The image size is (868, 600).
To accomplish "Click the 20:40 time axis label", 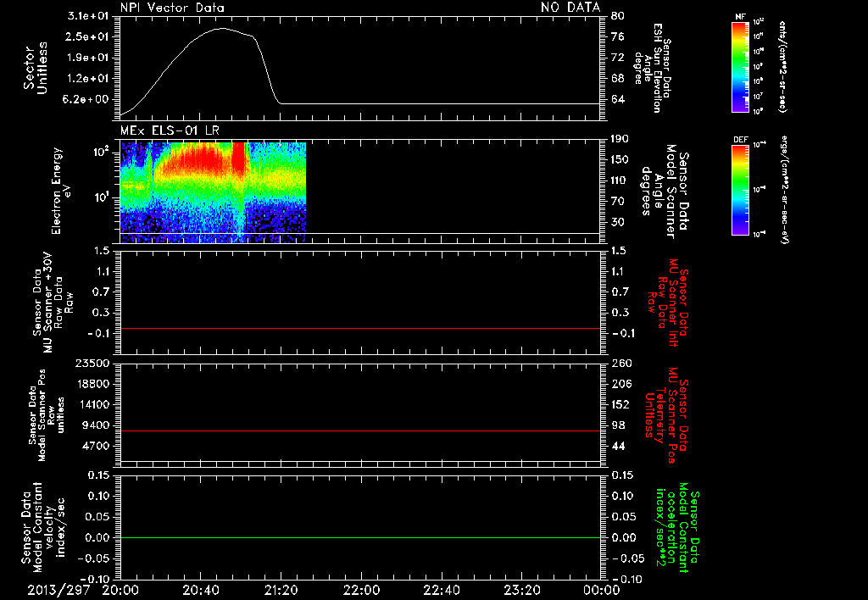I will click(200, 591).
